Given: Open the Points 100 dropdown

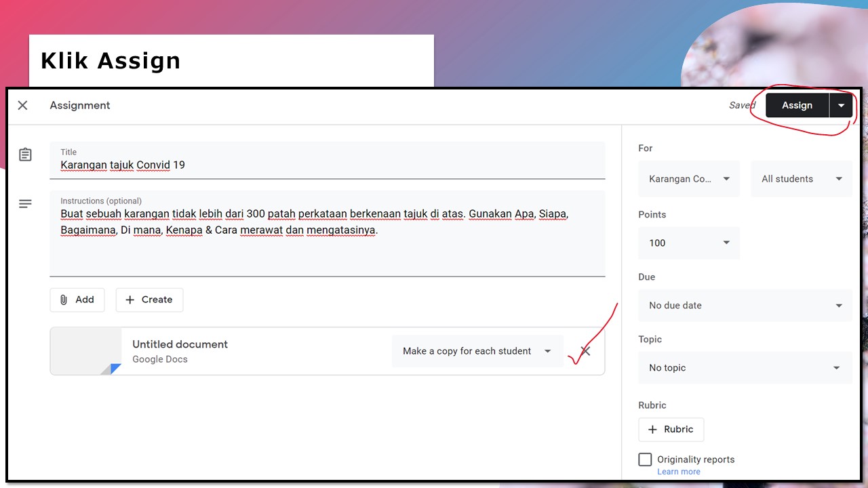Looking at the screenshot, I should tap(689, 243).
